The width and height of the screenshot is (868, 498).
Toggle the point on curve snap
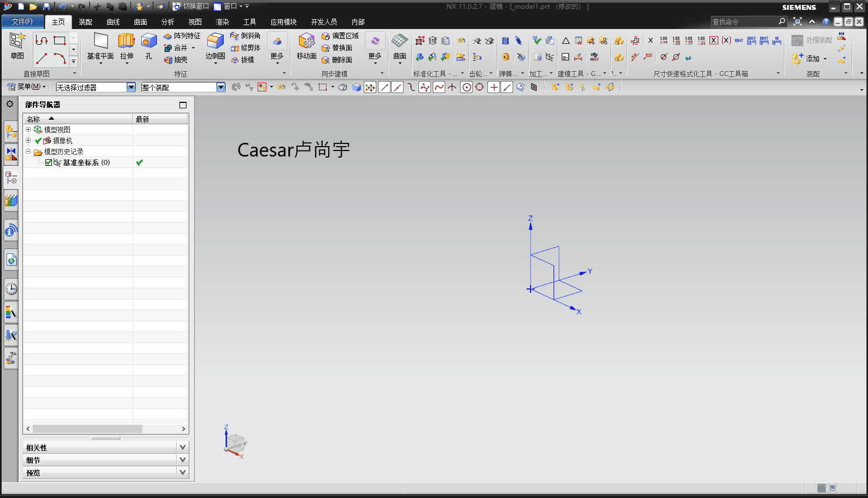tap(507, 88)
